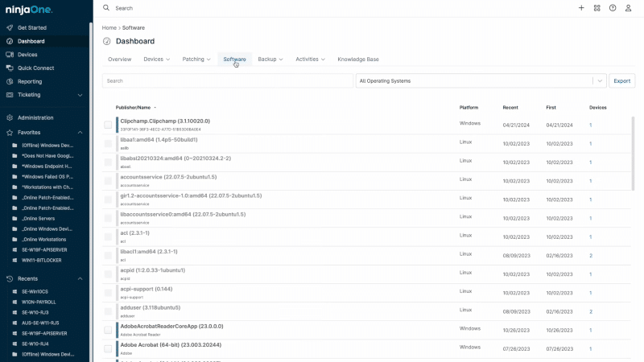Screen dimensions: 644x362
Task: Open the user profile icon
Action: pyautogui.click(x=628, y=8)
